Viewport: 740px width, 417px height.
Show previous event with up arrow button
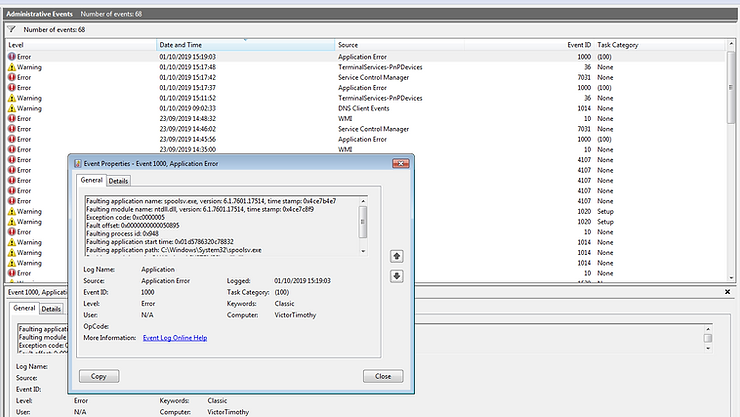(x=396, y=256)
